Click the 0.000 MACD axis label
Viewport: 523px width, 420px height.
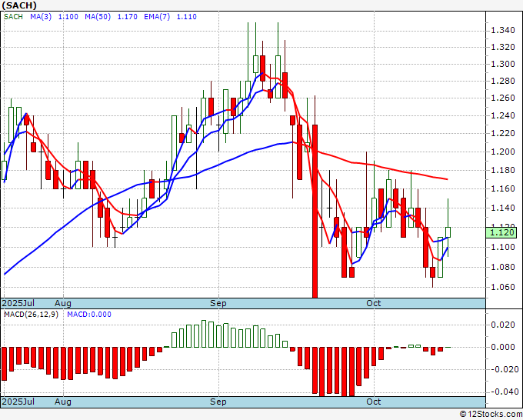tap(503, 347)
